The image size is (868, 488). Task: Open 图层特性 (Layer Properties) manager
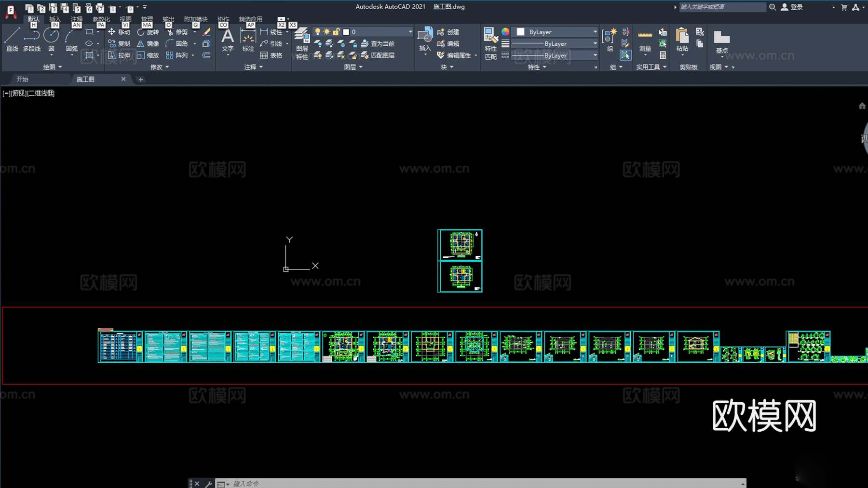point(302,43)
